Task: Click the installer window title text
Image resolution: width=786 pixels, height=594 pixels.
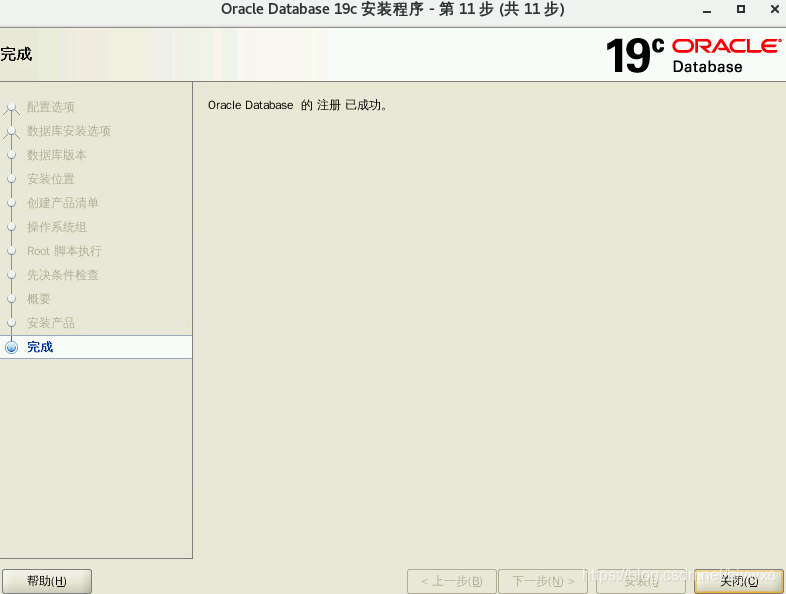Action: 392,10
